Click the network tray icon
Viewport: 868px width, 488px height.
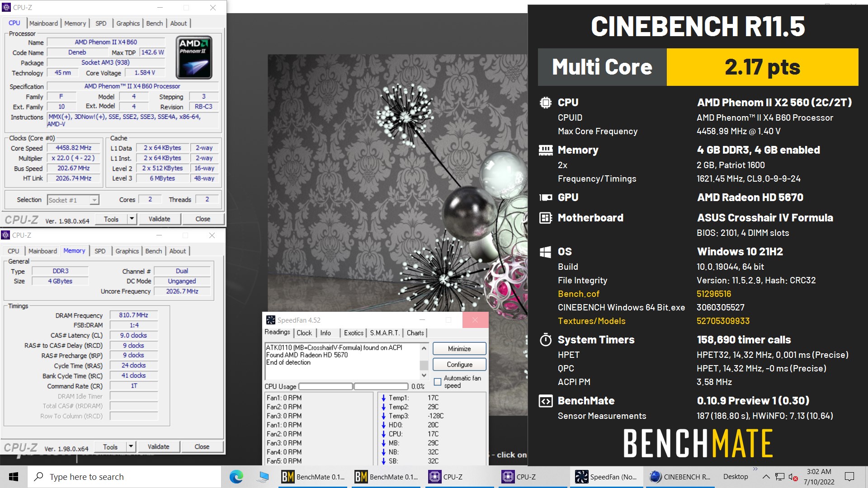pos(779,477)
